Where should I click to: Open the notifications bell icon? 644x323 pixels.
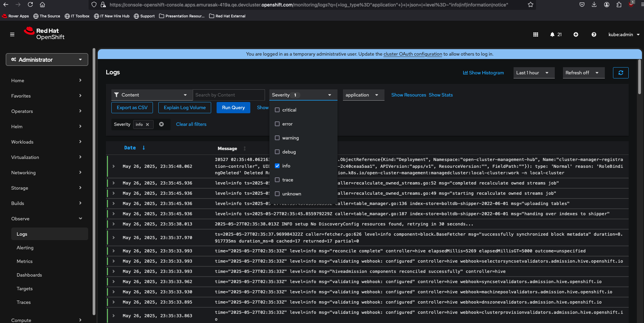point(552,34)
